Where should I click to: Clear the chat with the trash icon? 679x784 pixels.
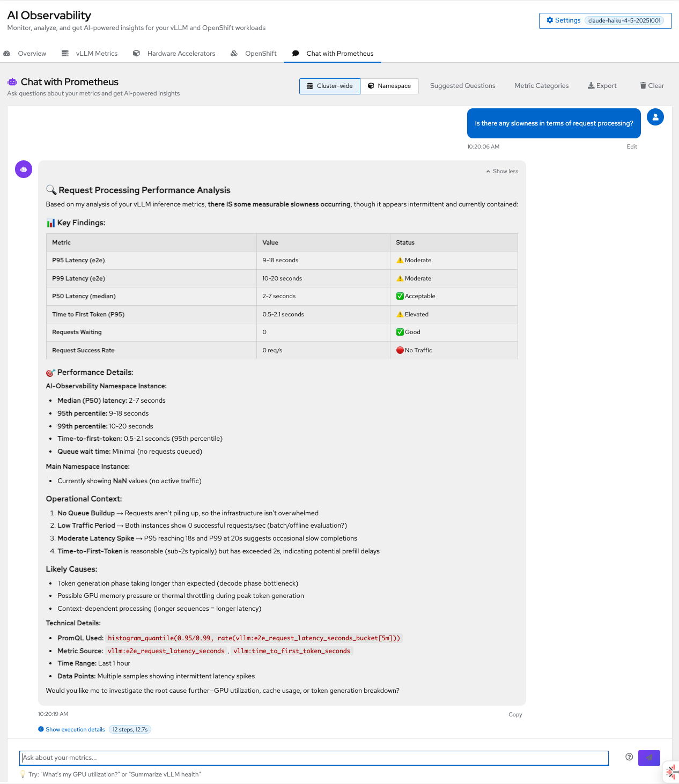click(643, 85)
